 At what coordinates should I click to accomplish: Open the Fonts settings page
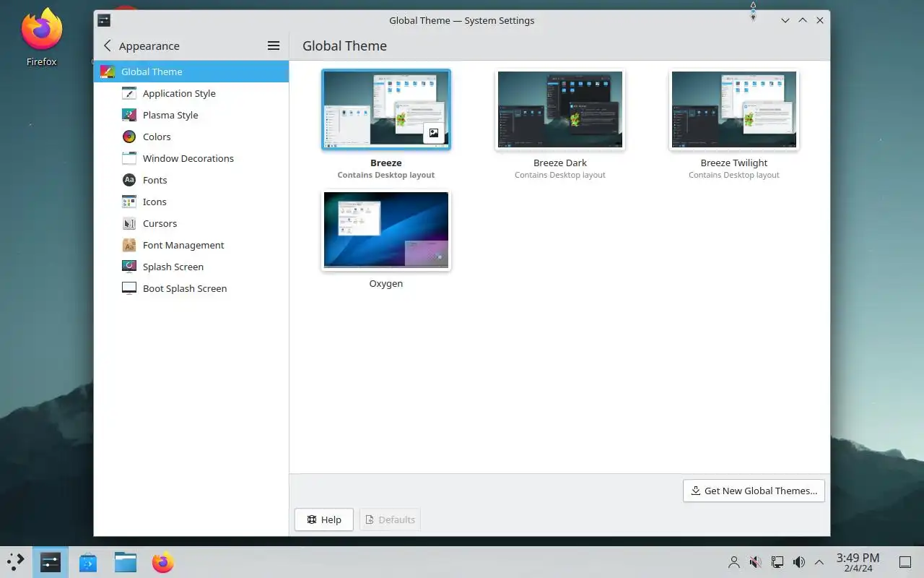[x=191, y=180]
